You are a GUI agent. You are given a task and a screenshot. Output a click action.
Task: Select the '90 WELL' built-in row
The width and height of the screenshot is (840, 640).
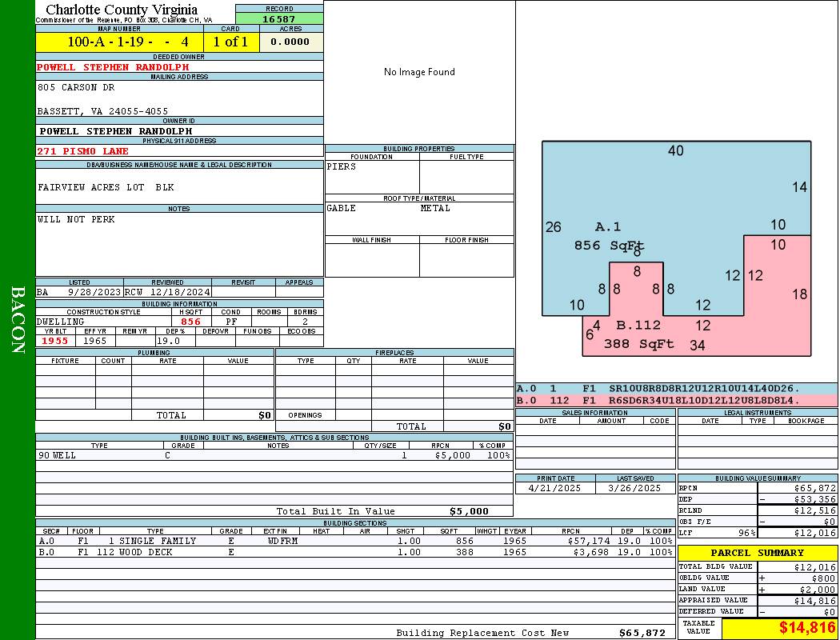click(272, 455)
